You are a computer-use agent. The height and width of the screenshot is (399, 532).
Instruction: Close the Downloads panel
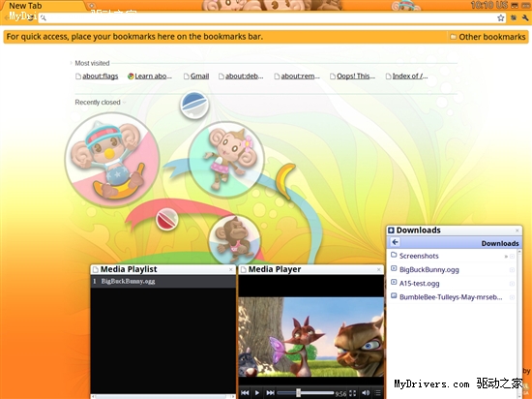click(x=517, y=230)
